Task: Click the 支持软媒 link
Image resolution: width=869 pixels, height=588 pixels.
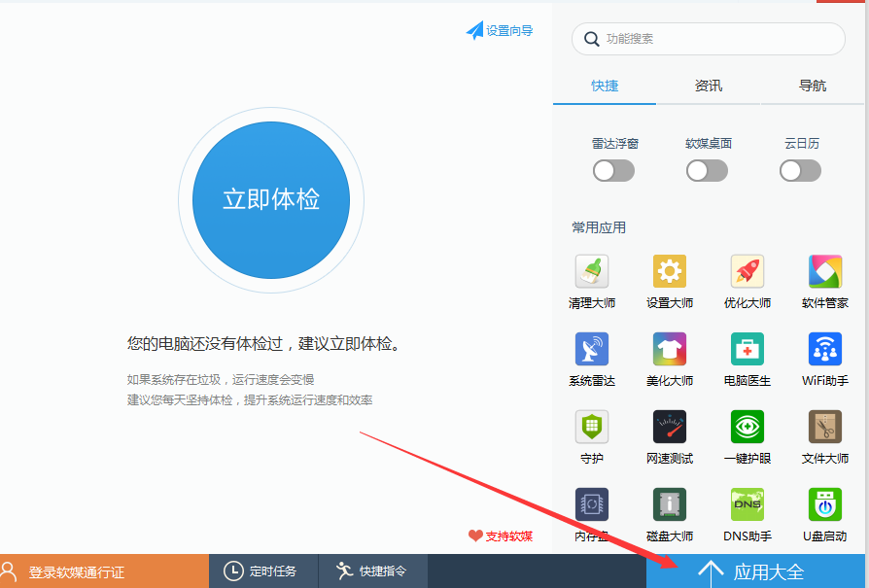Action: coord(501,536)
